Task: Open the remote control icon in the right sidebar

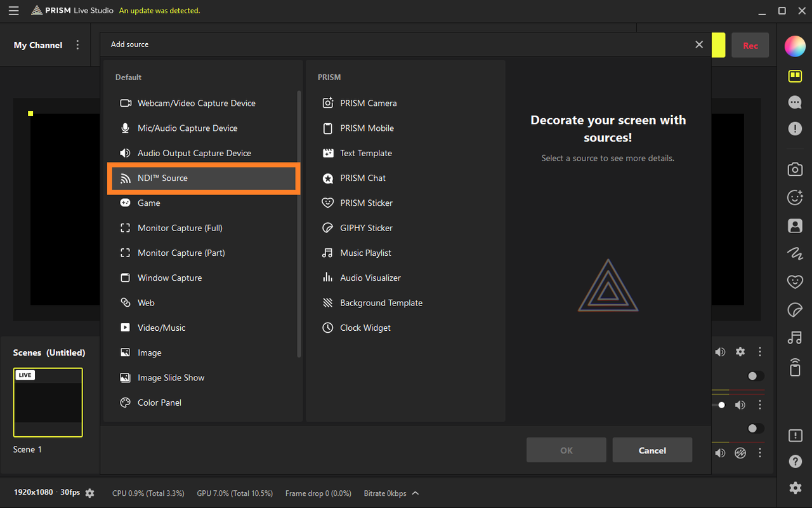Action: tap(795, 367)
